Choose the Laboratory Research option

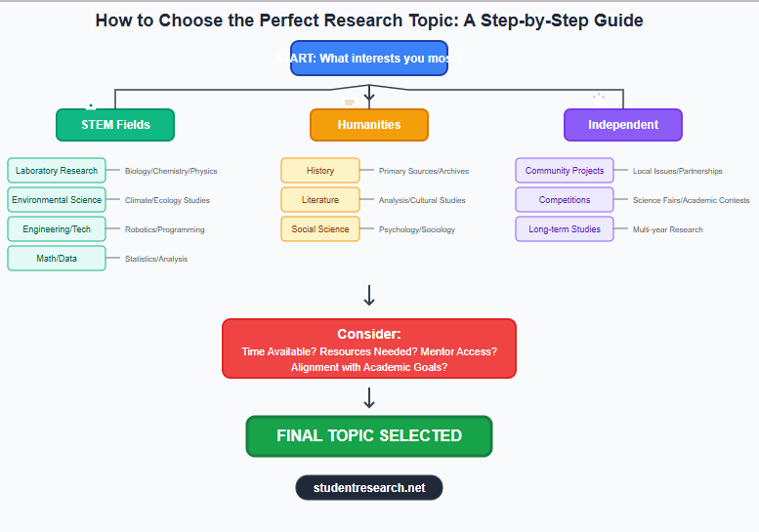click(57, 171)
